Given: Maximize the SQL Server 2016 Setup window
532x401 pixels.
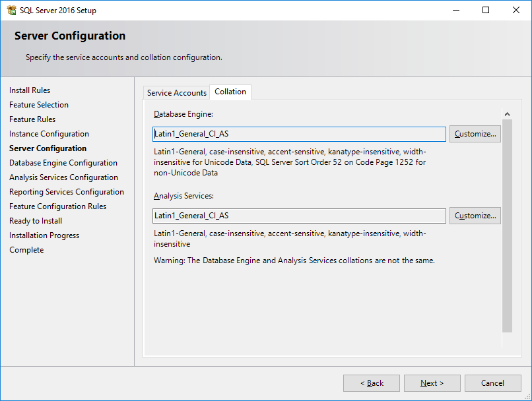Looking at the screenshot, I should coord(486,10).
